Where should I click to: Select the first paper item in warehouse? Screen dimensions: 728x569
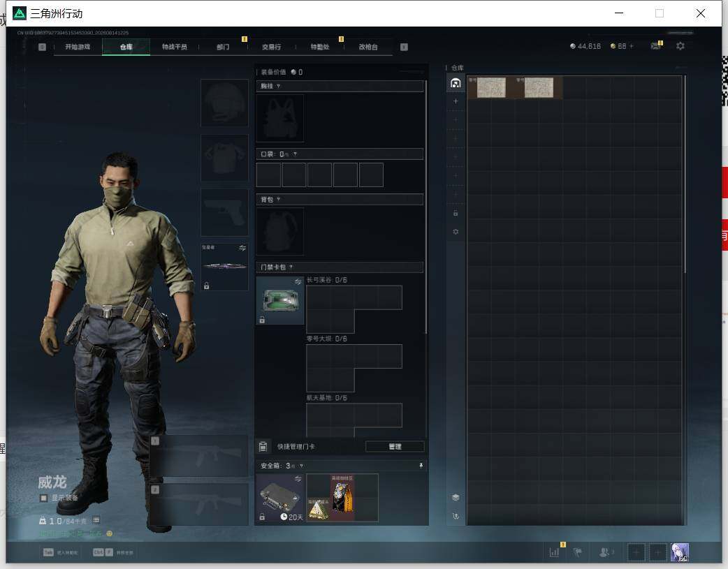coord(491,87)
